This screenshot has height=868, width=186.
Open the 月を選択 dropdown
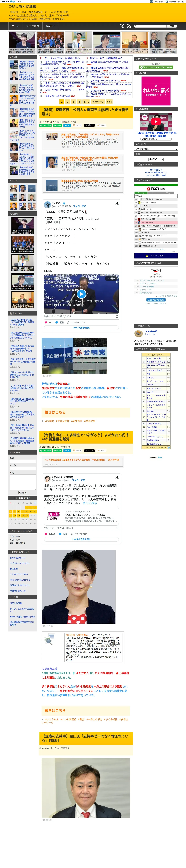point(156,159)
